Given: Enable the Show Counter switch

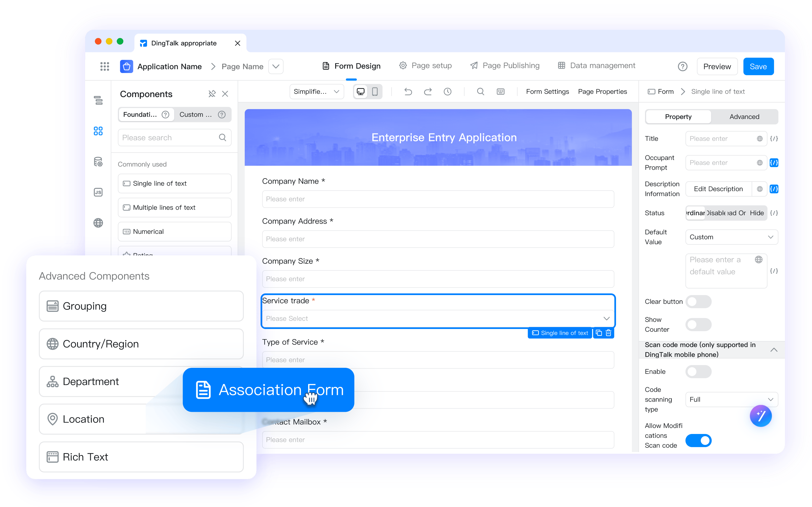Looking at the screenshot, I should (698, 324).
